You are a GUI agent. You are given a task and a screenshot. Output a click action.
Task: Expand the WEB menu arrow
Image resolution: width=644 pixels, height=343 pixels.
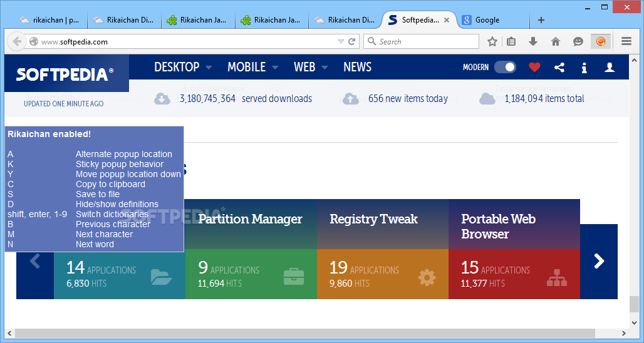pyautogui.click(x=325, y=68)
